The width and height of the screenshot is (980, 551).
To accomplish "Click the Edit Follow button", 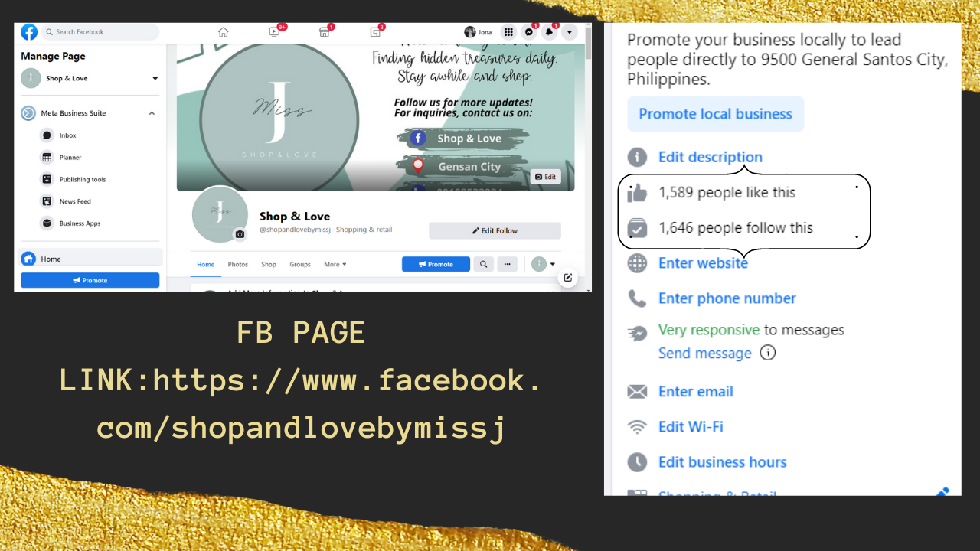I will tap(495, 230).
